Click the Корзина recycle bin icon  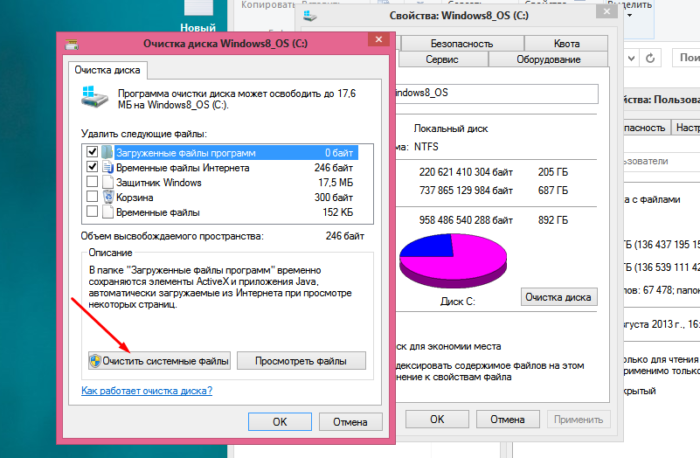(108, 197)
